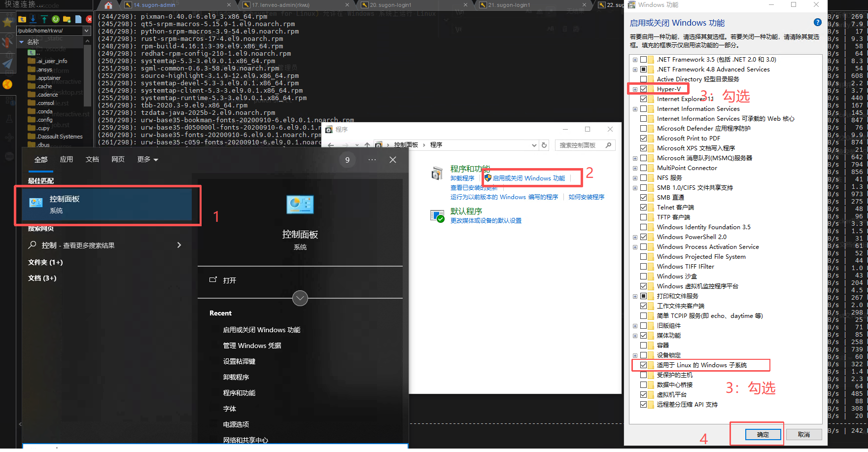Image resolution: width=868 pixels, height=452 pixels.
Task: Switch to the 应用 tab in search results
Action: (x=67, y=159)
